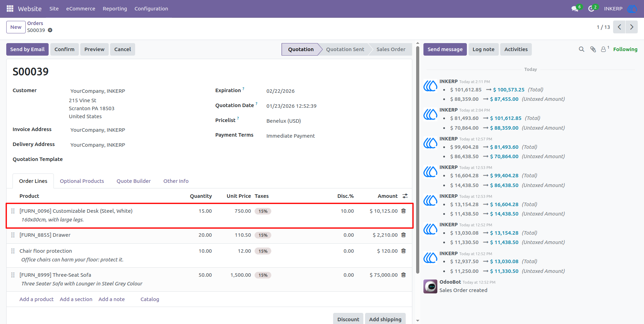
Task: Open the eCommerce menu
Action: [81, 9]
